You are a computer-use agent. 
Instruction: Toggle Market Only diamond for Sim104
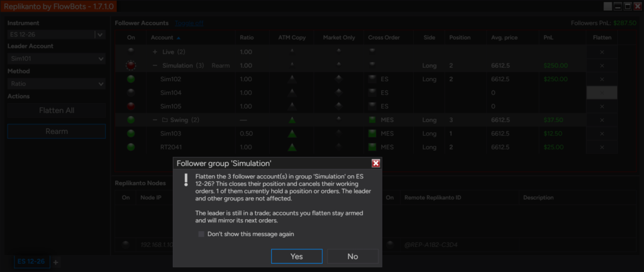tap(339, 93)
